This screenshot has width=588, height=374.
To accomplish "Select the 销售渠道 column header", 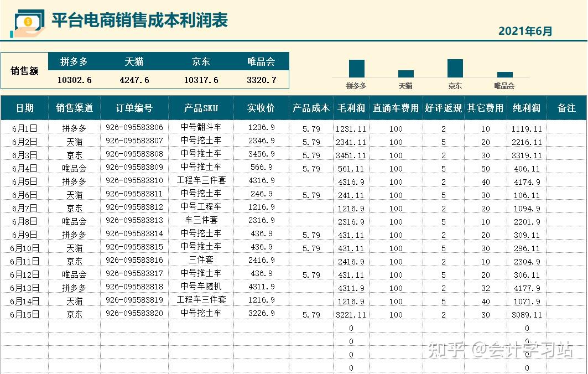I will click(x=75, y=108).
